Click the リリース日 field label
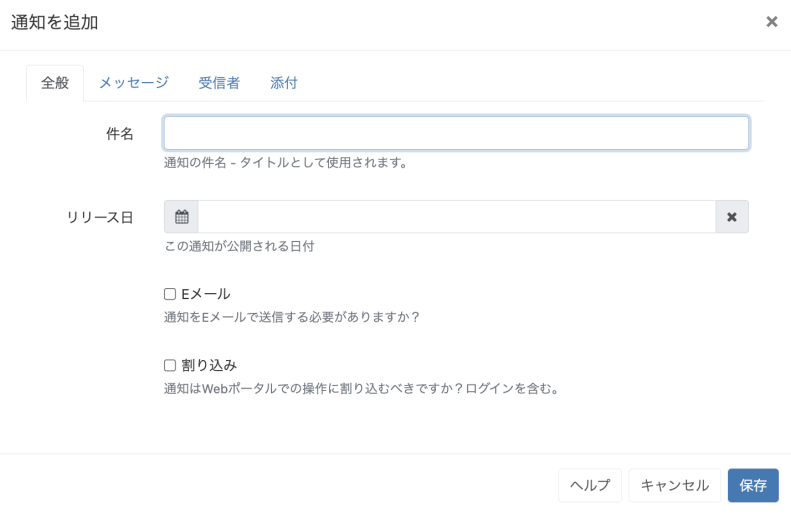This screenshot has width=791, height=514. pos(100,217)
